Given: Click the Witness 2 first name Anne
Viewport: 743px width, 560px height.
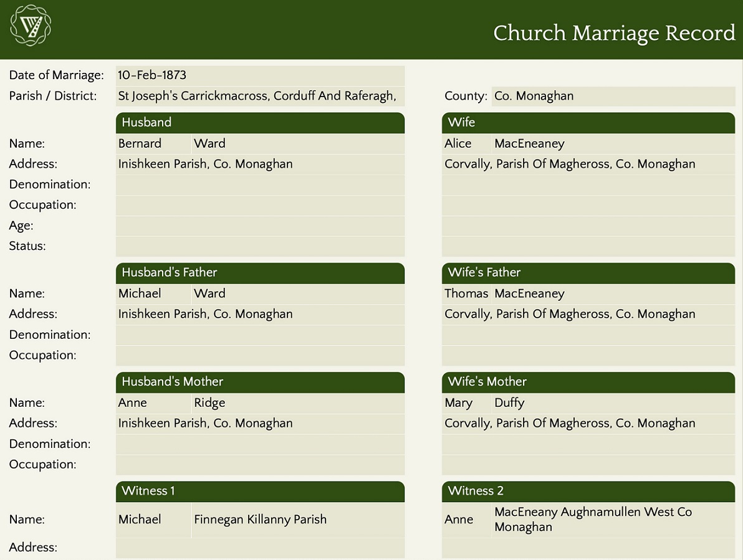Looking at the screenshot, I should pos(466,520).
